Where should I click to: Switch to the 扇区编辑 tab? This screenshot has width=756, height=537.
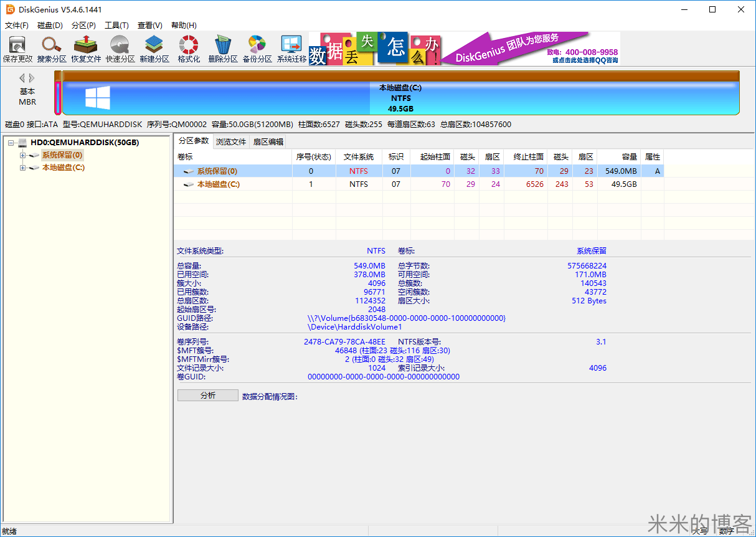point(269,141)
